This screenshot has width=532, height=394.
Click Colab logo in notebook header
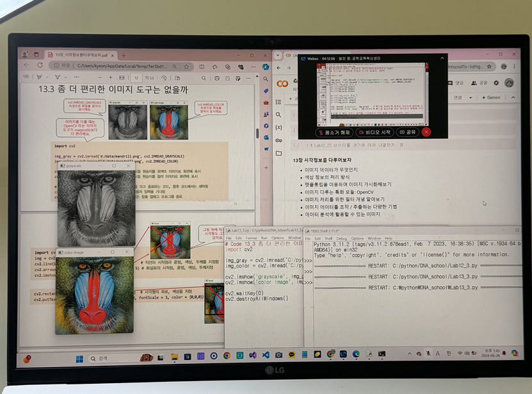pyautogui.click(x=282, y=83)
